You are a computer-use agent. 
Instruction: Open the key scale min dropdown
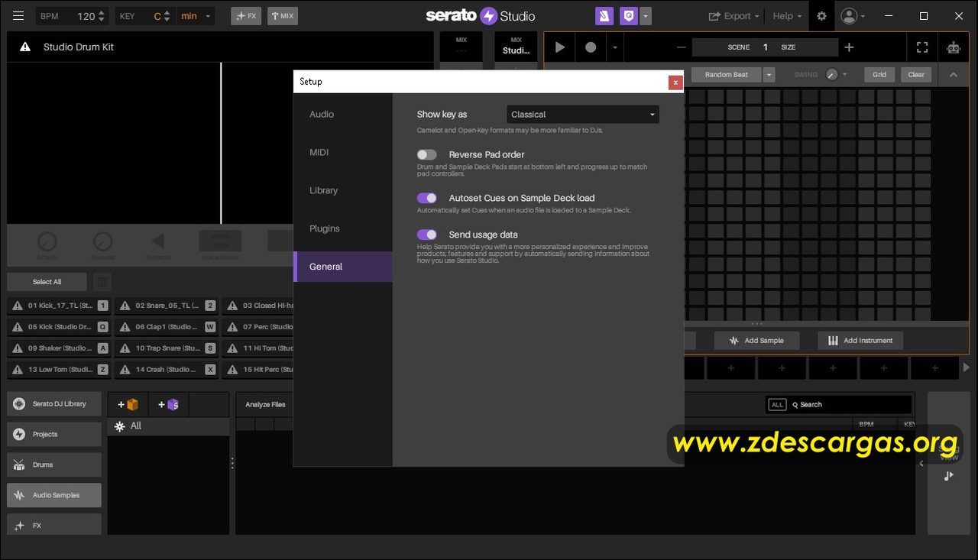tap(196, 16)
